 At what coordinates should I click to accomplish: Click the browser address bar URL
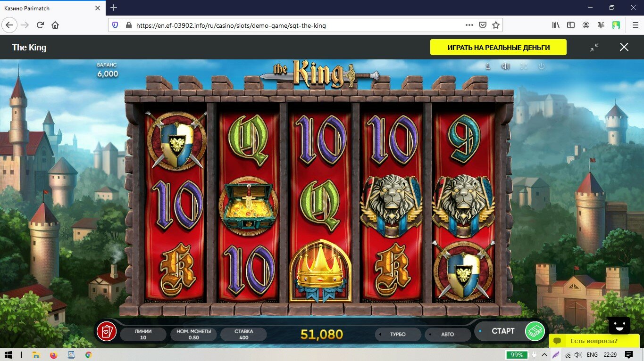click(231, 25)
